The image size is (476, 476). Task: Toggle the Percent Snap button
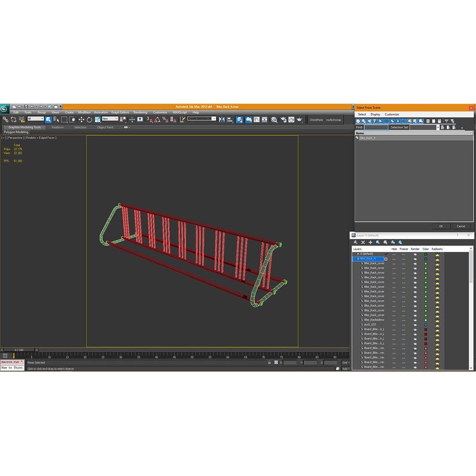click(x=165, y=119)
